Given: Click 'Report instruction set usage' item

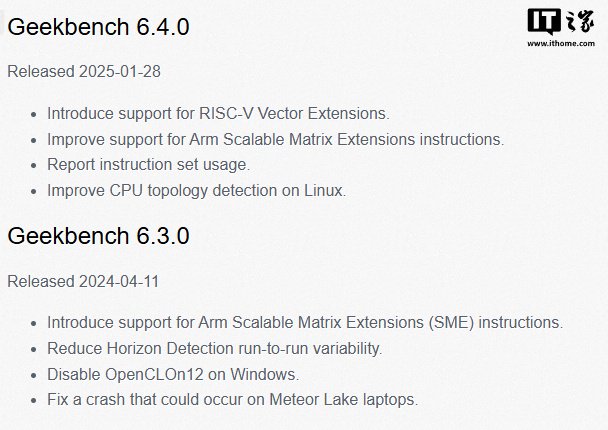Looking at the screenshot, I should (x=148, y=164).
